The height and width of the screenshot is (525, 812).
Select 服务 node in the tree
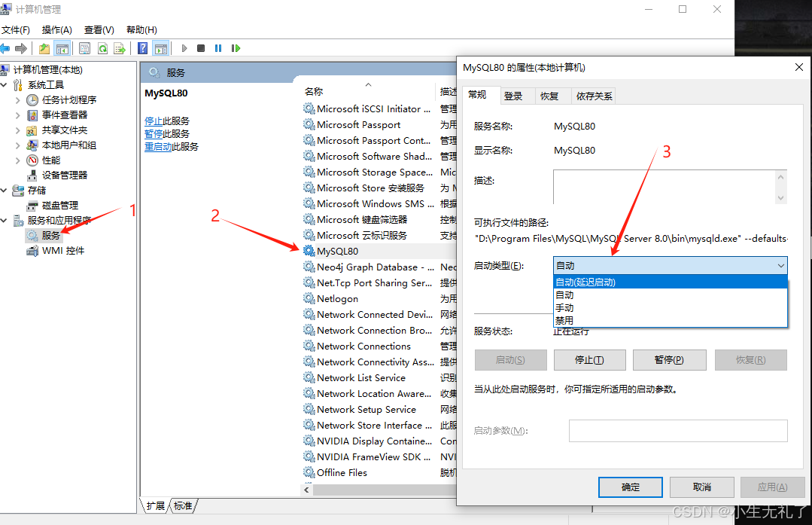pos(50,235)
